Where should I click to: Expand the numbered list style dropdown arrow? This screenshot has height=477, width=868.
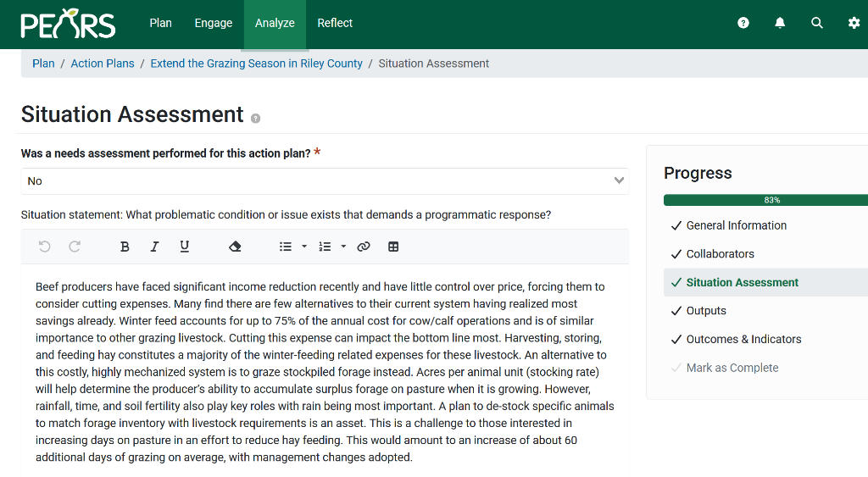pyautogui.click(x=343, y=247)
